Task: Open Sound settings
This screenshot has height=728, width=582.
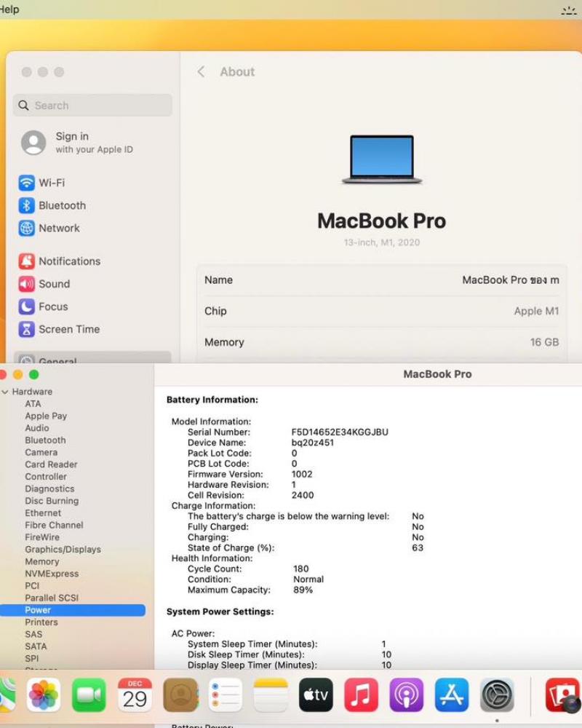Action: pos(44,284)
